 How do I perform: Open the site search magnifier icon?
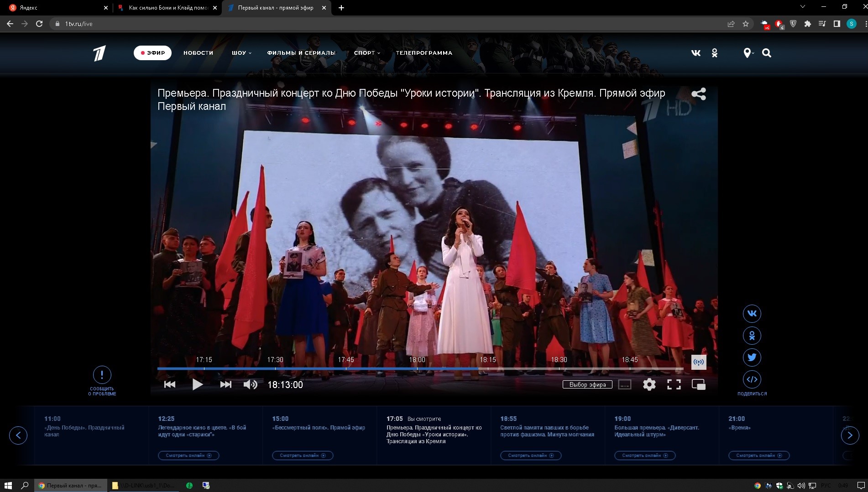pyautogui.click(x=767, y=53)
